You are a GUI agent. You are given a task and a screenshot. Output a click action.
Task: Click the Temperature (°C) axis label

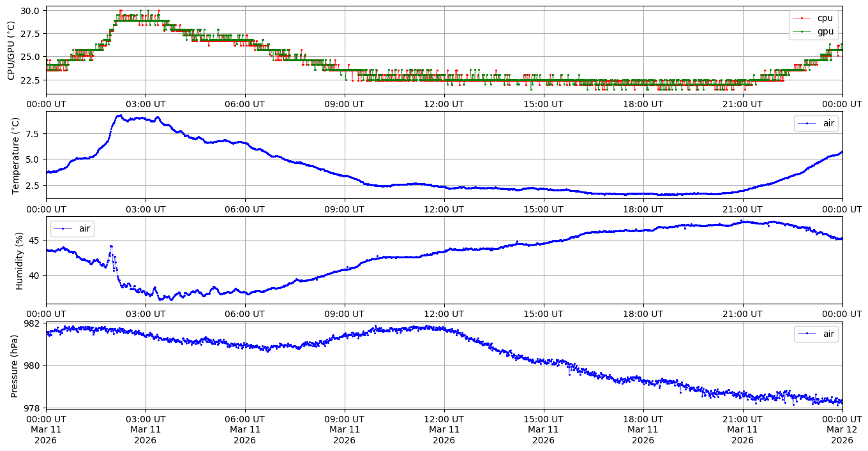pyautogui.click(x=16, y=155)
